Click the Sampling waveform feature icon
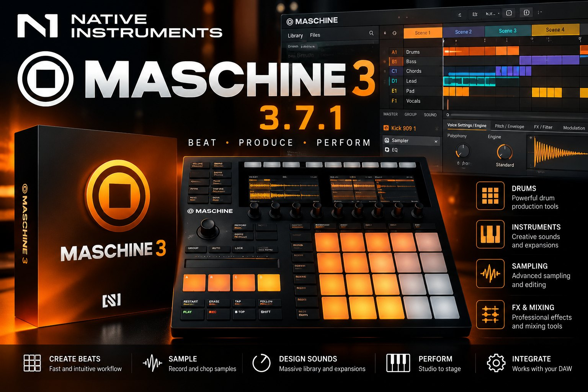 490,273
